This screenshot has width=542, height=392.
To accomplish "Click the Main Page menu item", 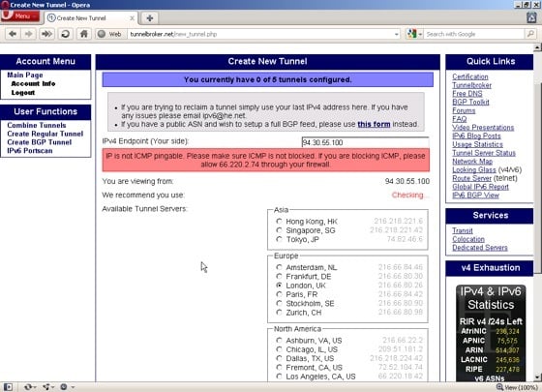I will coord(25,75).
